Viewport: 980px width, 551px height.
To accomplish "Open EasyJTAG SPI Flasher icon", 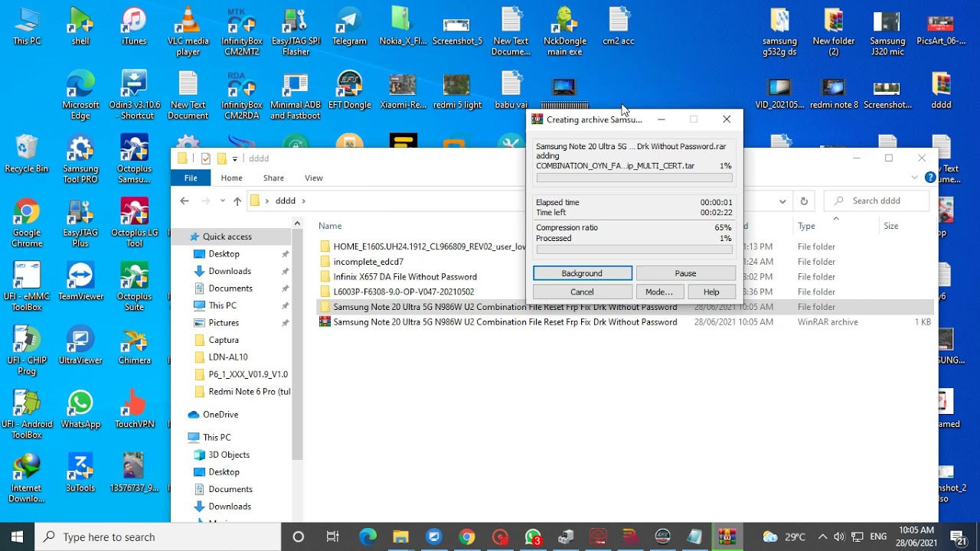I will tap(296, 31).
